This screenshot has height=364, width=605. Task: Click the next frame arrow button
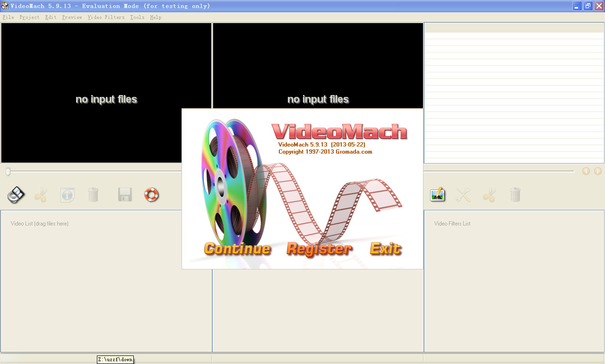click(x=598, y=171)
